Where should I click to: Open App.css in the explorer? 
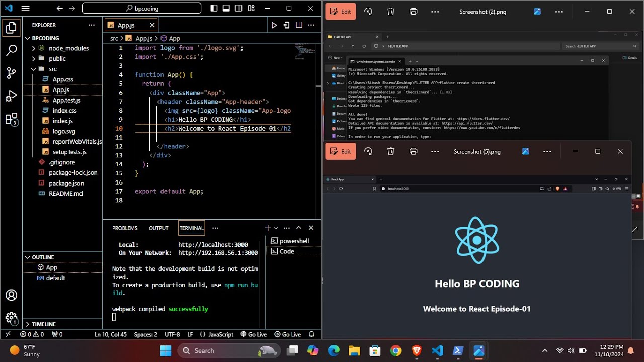coord(62,79)
